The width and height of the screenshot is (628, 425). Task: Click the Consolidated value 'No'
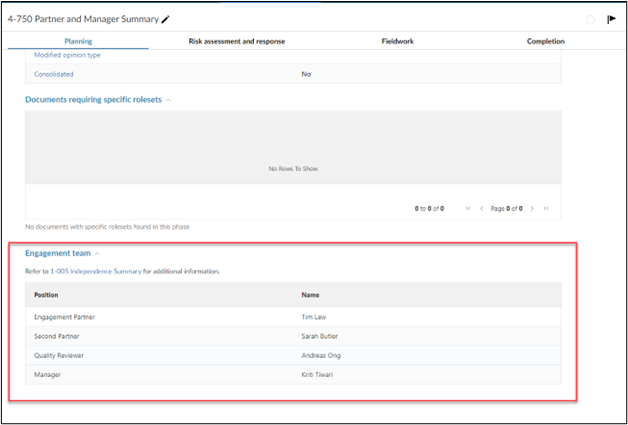[x=306, y=74]
